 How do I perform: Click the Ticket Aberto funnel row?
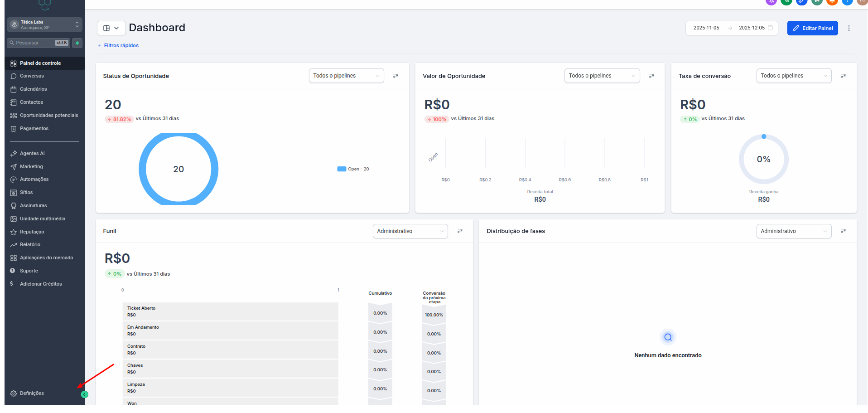click(x=230, y=312)
